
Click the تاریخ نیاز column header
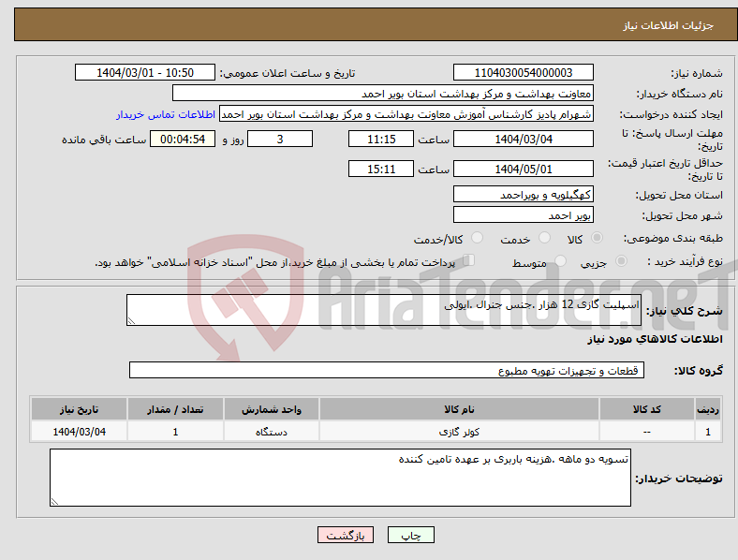[79, 409]
